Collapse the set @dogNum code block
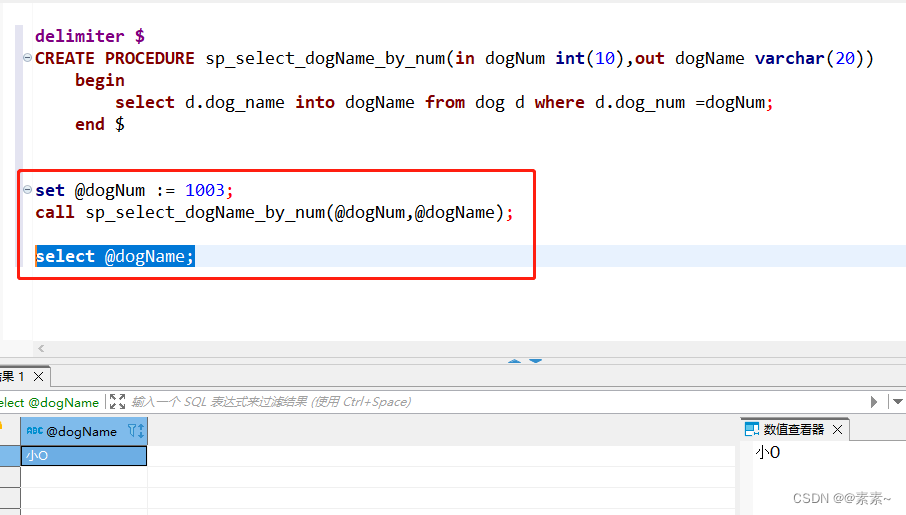The width and height of the screenshot is (906, 515). [27, 189]
